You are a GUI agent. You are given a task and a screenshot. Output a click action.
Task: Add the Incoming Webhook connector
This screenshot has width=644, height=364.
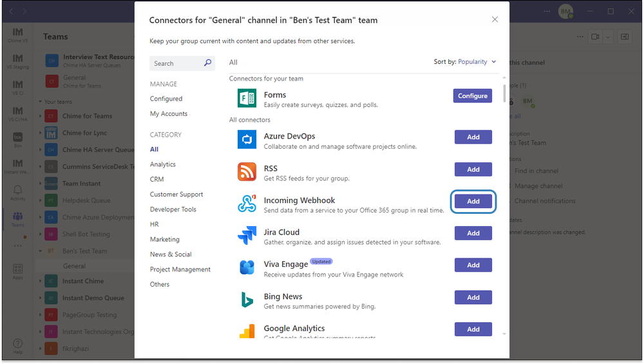pos(473,201)
